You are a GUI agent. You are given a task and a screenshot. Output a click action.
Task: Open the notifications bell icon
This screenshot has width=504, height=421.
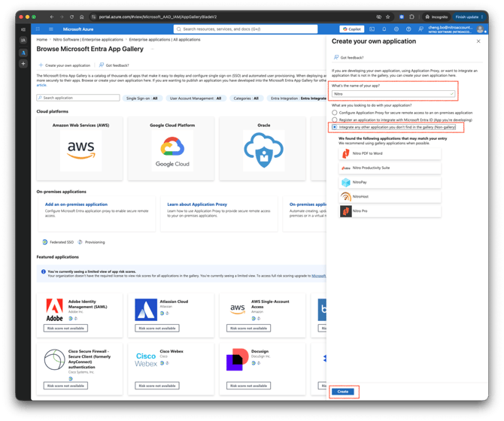tap(384, 29)
